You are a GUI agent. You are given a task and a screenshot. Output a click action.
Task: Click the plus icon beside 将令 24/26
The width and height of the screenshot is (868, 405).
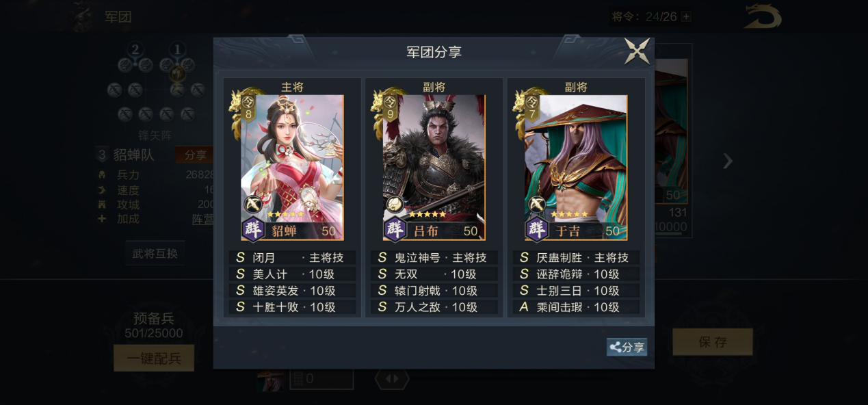point(686,16)
